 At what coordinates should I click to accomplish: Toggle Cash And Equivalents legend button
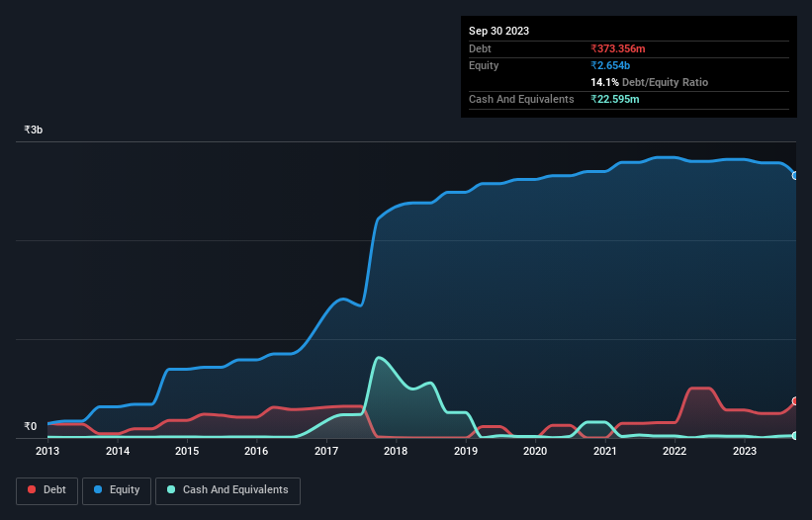click(227, 490)
